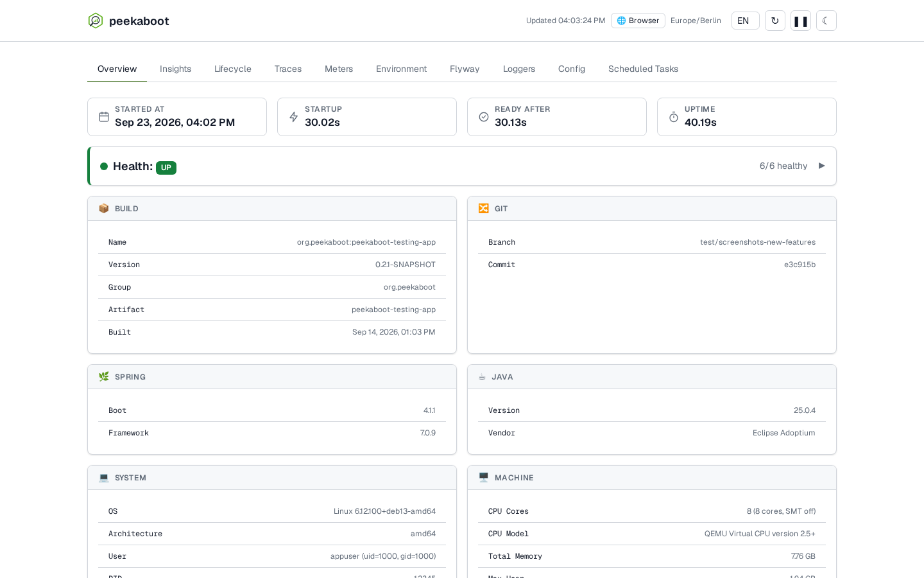Click commit hash e3c915b
924x578 pixels.
[x=800, y=265]
